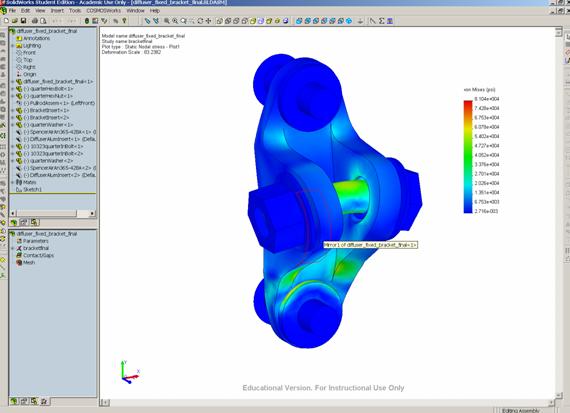
Task: Click the select arrow icon near Sigma
Action: tap(373, 21)
